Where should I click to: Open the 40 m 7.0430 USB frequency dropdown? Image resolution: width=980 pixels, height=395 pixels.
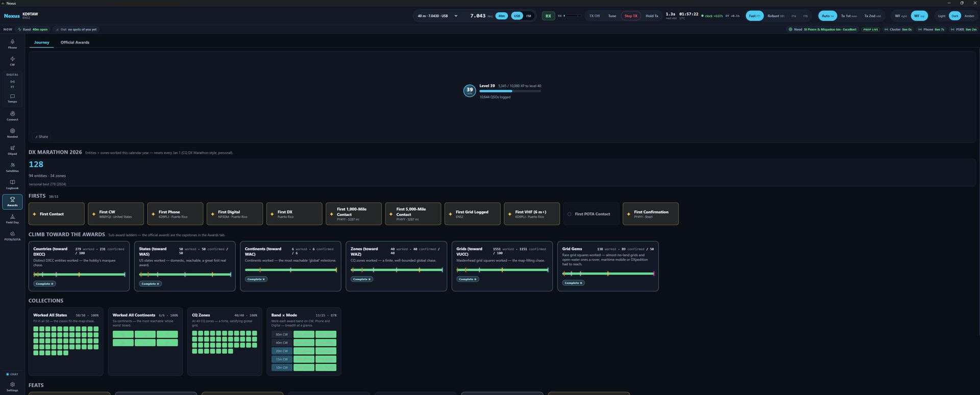click(x=437, y=16)
